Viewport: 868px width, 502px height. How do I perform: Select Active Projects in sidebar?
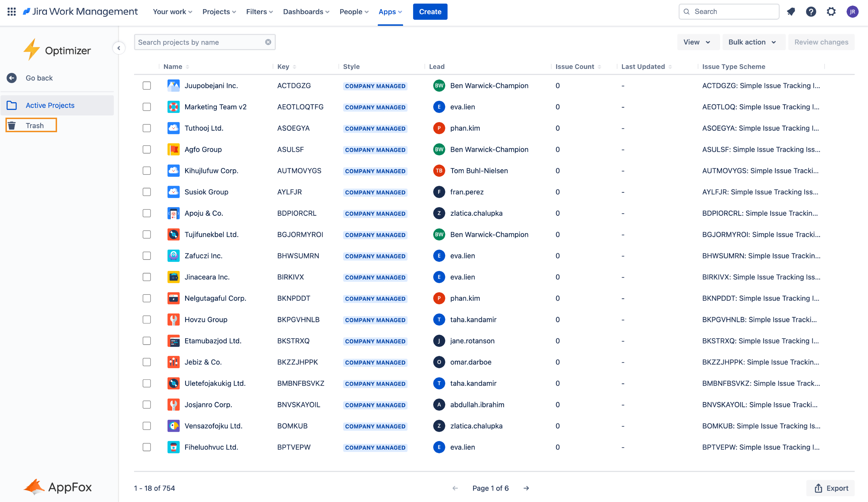(x=50, y=105)
